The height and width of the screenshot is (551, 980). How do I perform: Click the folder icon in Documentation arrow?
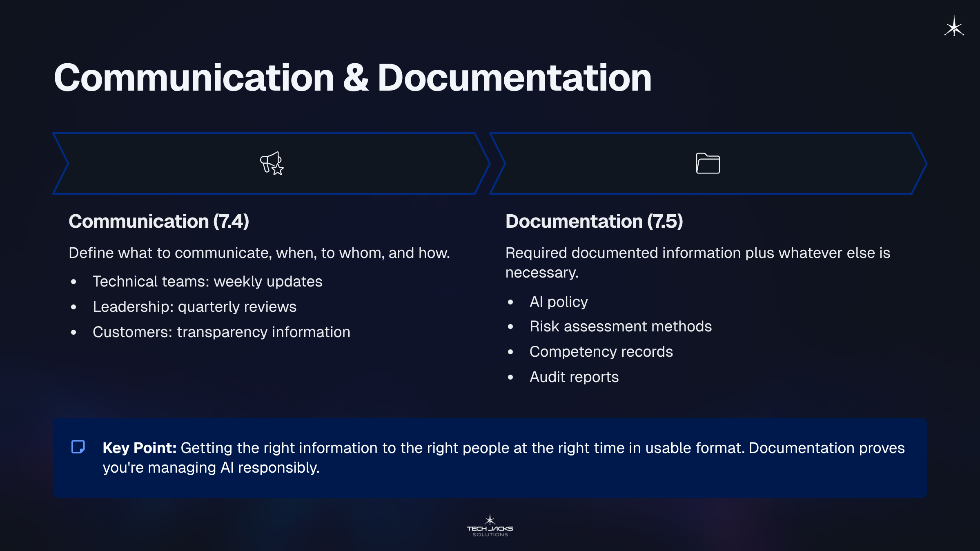pos(708,163)
